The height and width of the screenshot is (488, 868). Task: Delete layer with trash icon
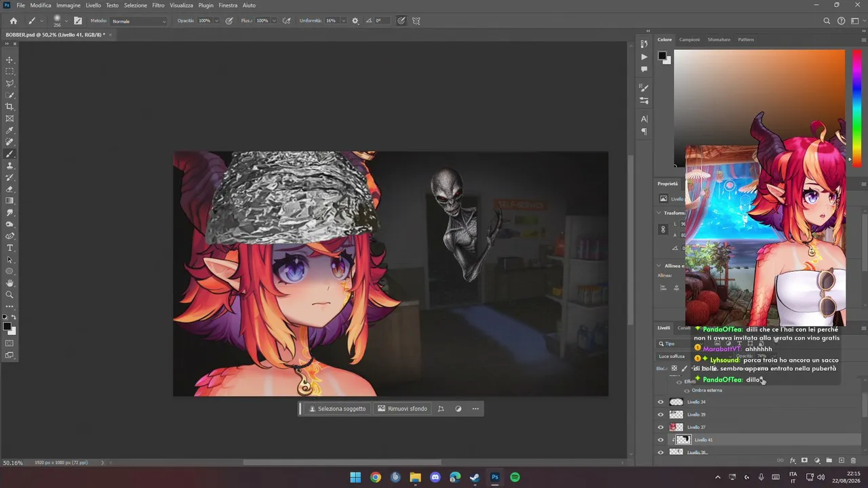click(853, 460)
